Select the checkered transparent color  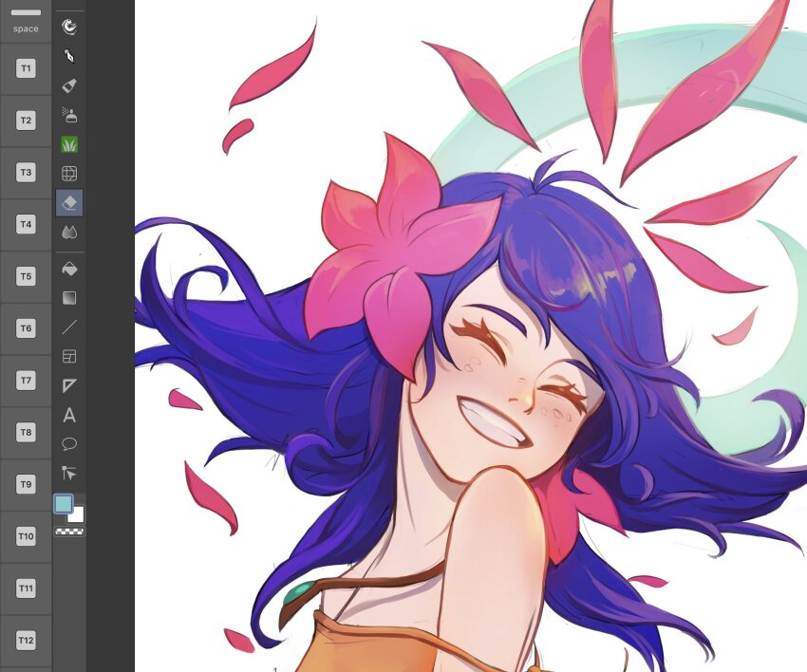[69, 532]
